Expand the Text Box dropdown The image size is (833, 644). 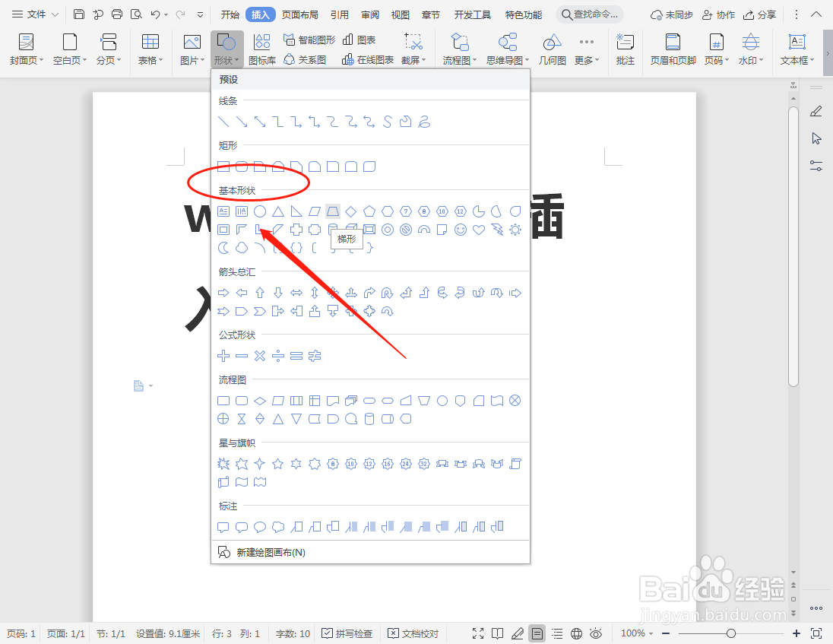tap(797, 49)
